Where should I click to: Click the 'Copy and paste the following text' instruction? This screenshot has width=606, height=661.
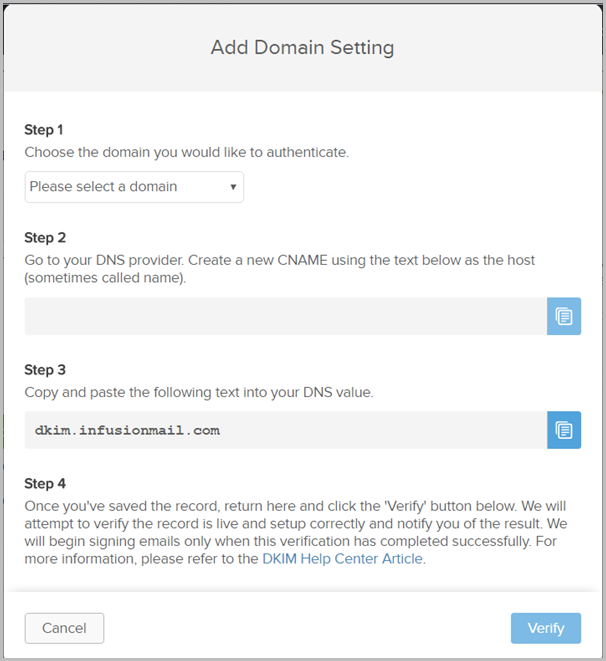pos(199,392)
